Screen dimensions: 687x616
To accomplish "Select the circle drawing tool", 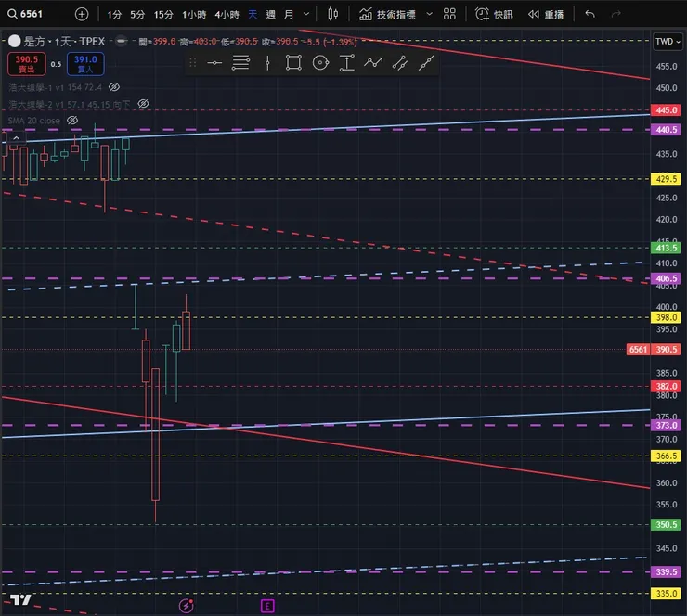I will pos(320,63).
